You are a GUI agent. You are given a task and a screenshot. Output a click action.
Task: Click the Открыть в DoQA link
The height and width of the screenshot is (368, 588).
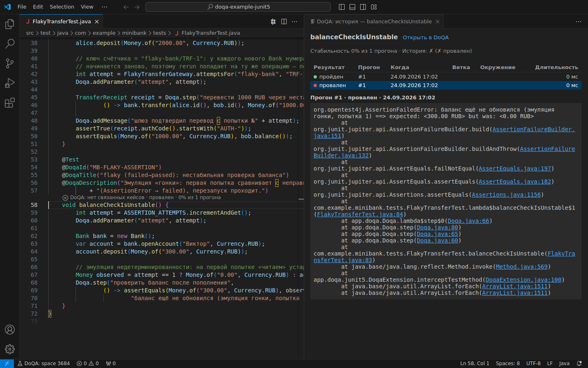point(425,38)
